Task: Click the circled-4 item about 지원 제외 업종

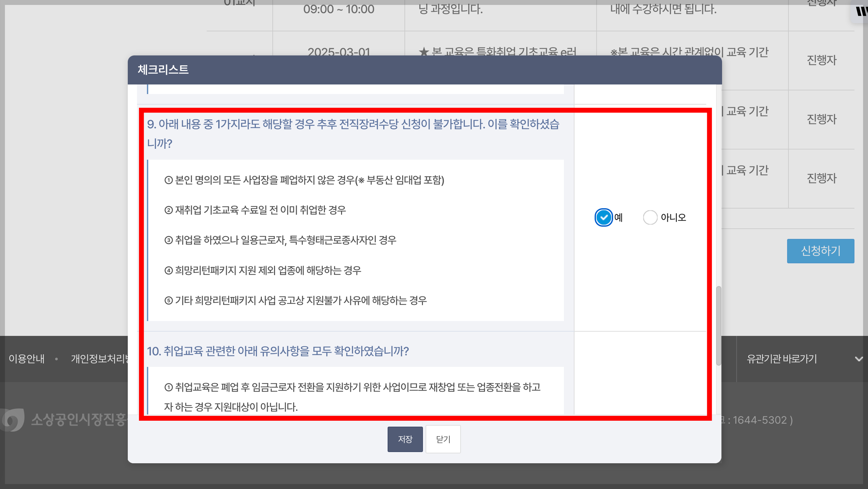Action: point(263,270)
